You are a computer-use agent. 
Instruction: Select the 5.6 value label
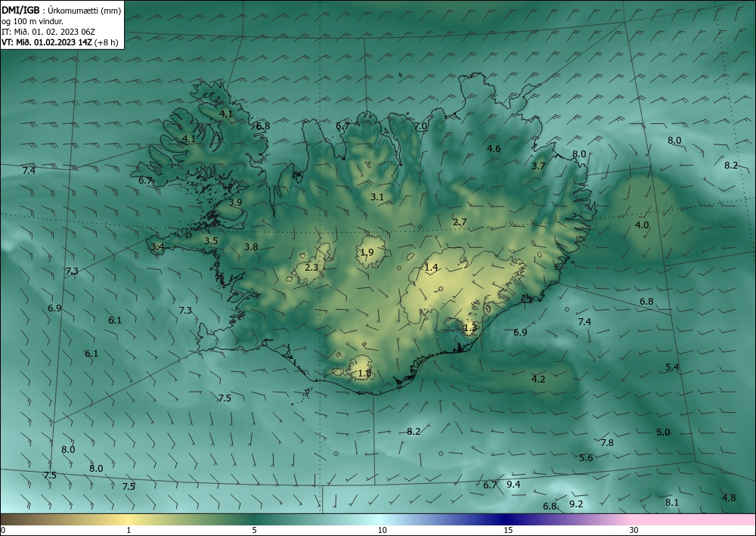[586, 457]
